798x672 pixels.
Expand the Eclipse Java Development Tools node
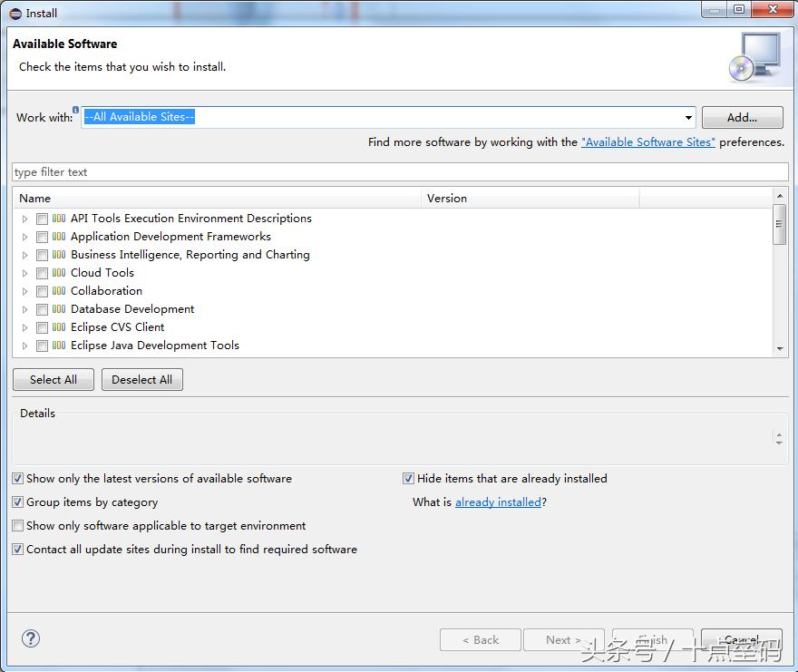point(25,346)
